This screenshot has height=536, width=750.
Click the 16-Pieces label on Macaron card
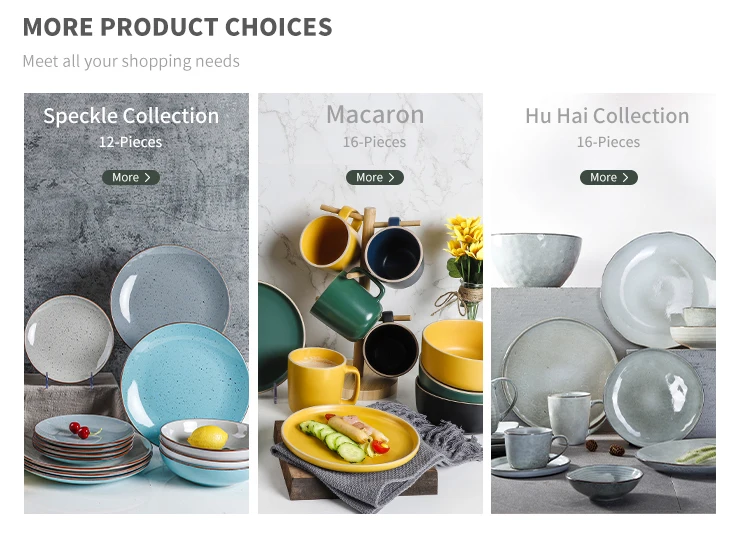click(x=375, y=142)
